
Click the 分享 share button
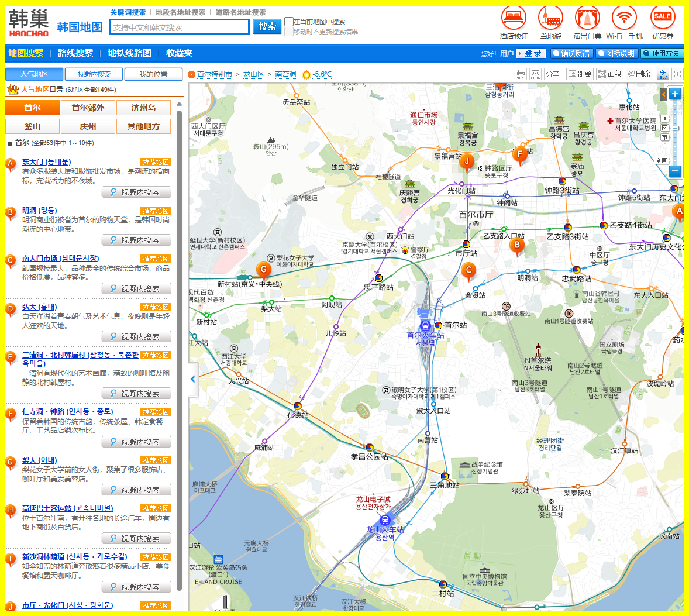(552, 74)
